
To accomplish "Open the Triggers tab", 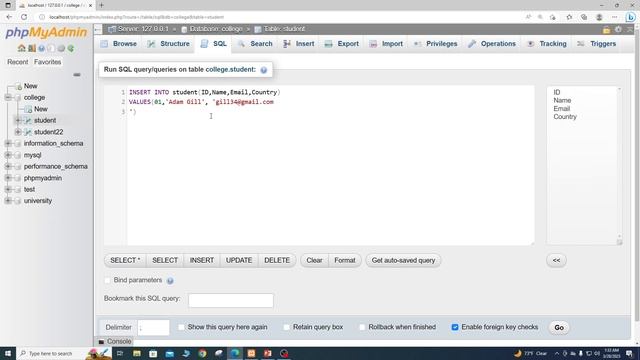I will coord(597,44).
